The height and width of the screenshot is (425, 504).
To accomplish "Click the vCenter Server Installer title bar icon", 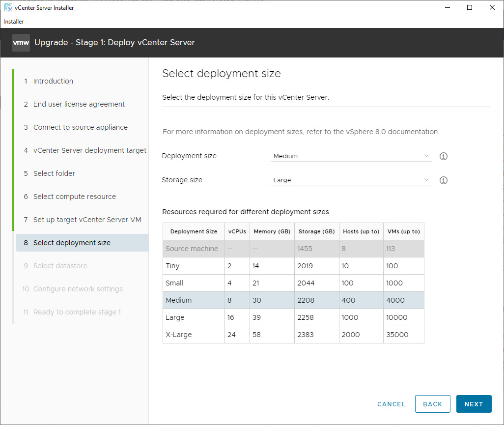I will [8, 8].
